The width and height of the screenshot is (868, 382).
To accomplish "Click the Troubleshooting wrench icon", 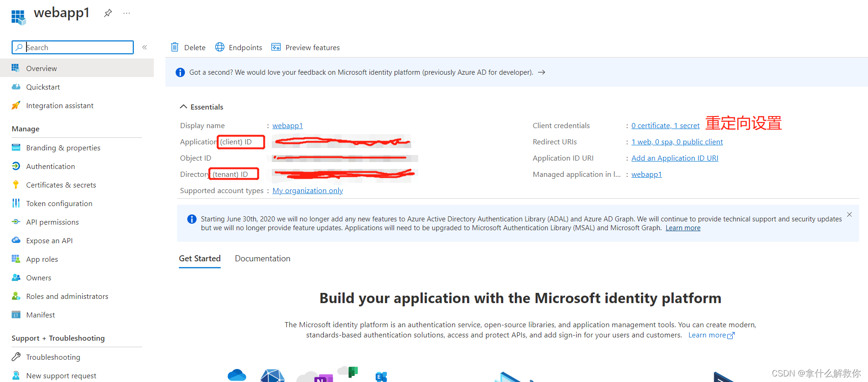I will pos(16,357).
